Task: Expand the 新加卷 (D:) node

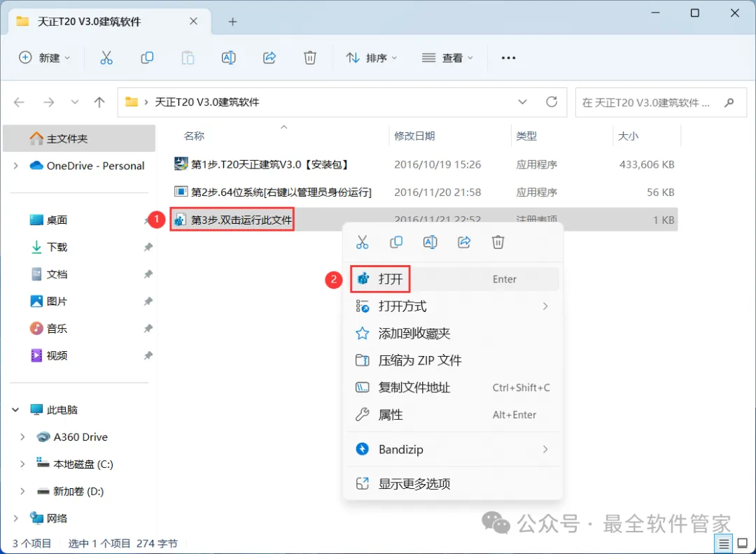Action: tap(22, 491)
